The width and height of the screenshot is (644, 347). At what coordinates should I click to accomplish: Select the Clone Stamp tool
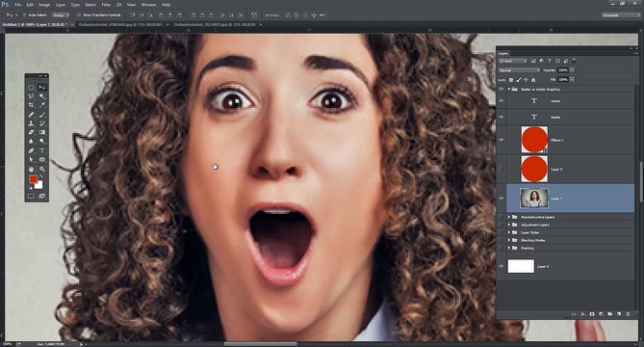tap(31, 123)
